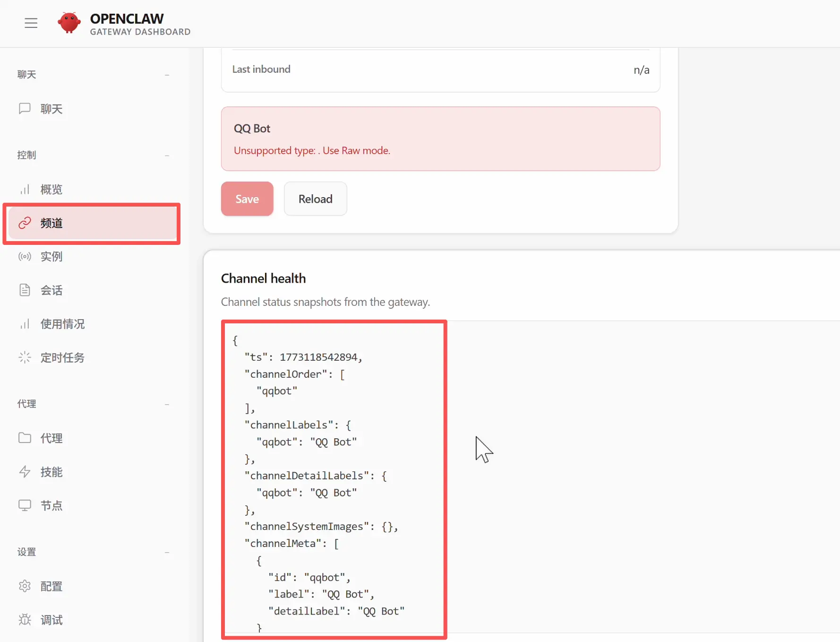Collapse the 控制 sidebar section
Screen dimensions: 840x642
point(167,156)
